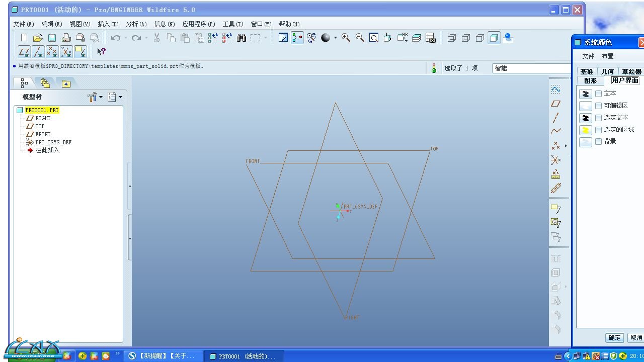Open the 视图 menu
The image size is (644, 362).
[80, 24]
